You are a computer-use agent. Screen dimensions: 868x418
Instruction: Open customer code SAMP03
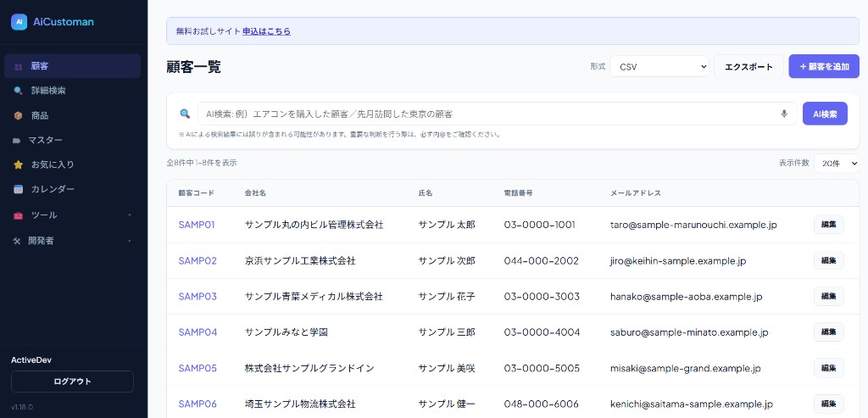point(198,297)
